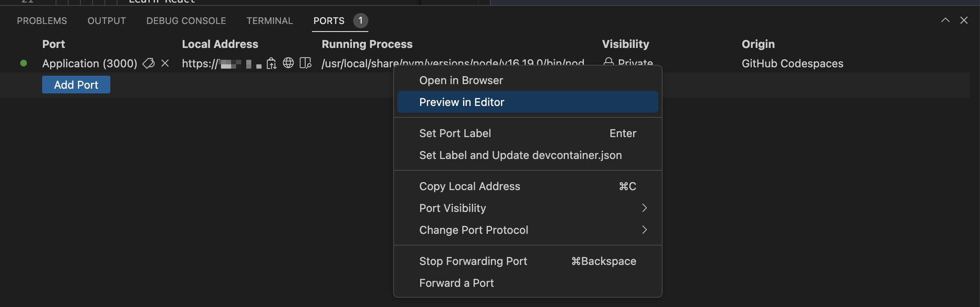Stop forwarding Application (3000) with X icon
The image size is (980, 307).
165,63
